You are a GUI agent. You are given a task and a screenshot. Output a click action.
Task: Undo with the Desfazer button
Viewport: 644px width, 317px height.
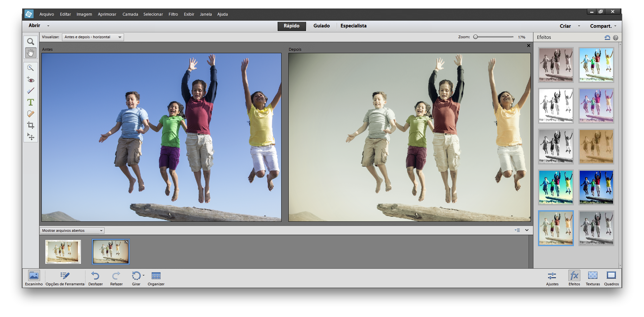pos(96,278)
